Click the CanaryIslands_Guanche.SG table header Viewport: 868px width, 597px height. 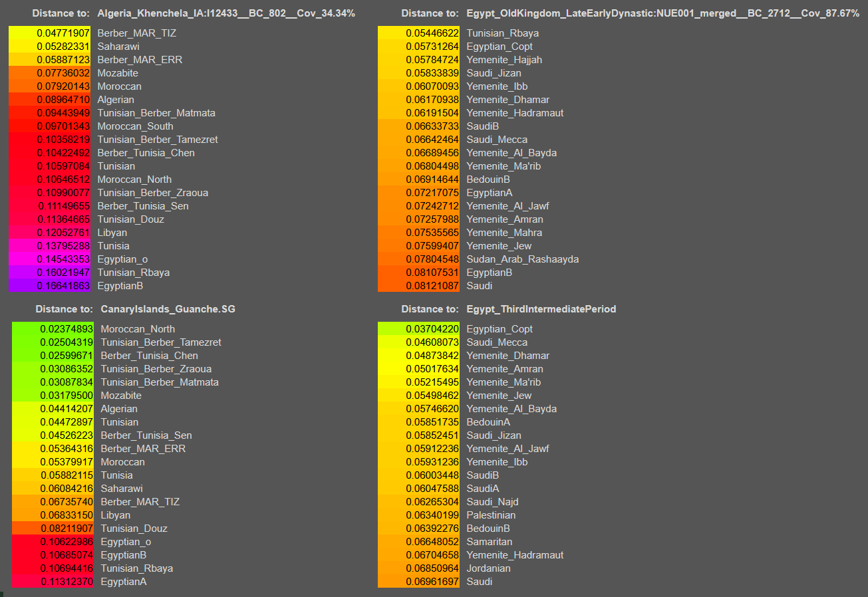pyautogui.click(x=168, y=309)
